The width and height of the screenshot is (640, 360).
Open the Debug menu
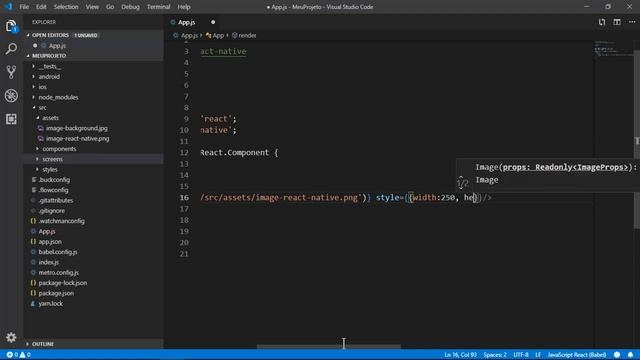(130, 7)
